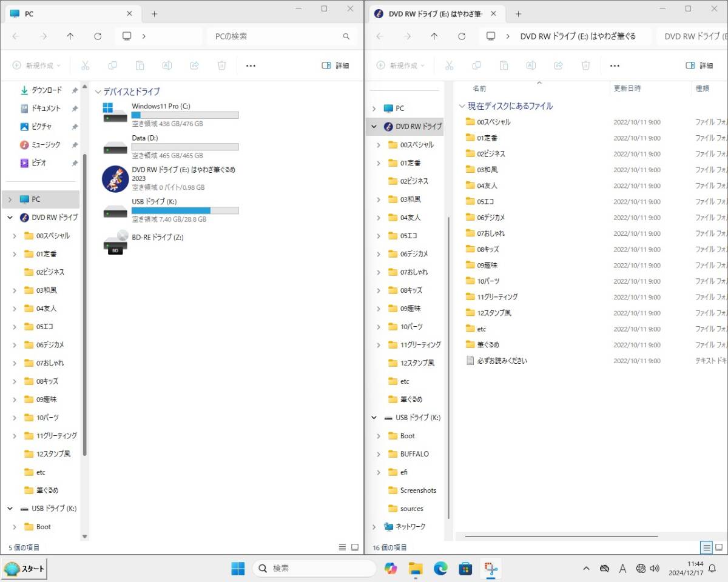Open 新規作成 dropdown in PC window

[x=36, y=65]
